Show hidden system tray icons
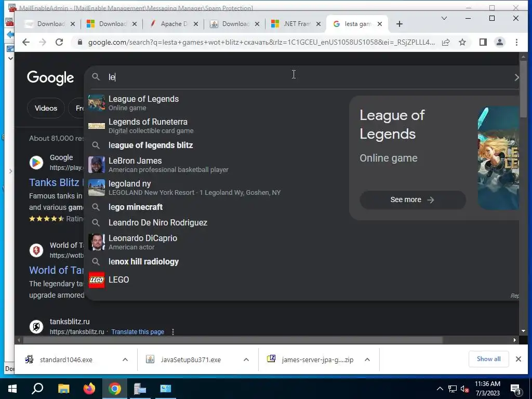The image size is (532, 399). pyautogui.click(x=440, y=389)
